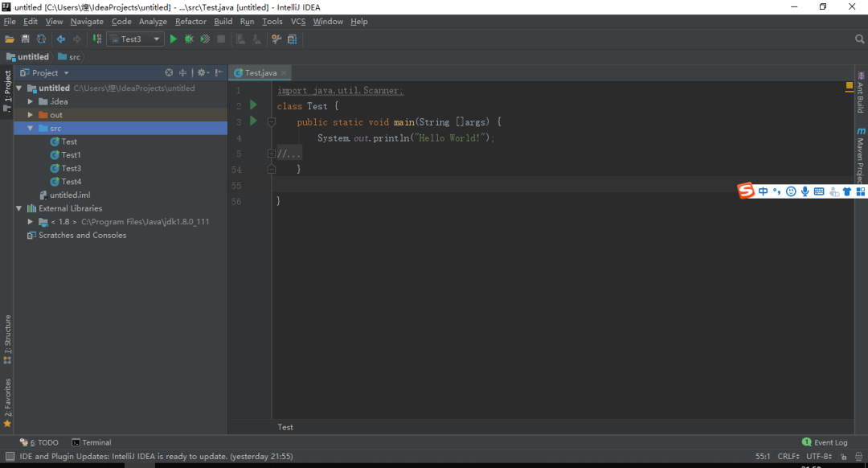Click the yellow warning marker in editor stripe

coord(850,86)
